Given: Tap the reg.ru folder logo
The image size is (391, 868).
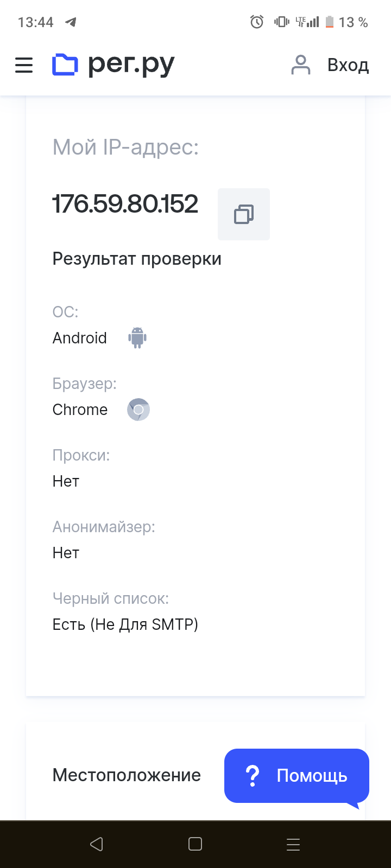Looking at the screenshot, I should 65,65.
